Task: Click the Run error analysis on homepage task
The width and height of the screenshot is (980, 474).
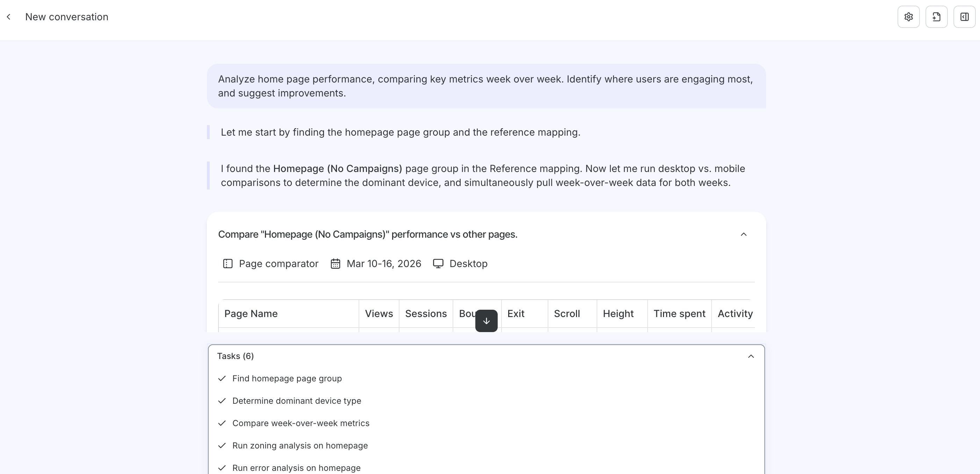Action: (x=296, y=468)
